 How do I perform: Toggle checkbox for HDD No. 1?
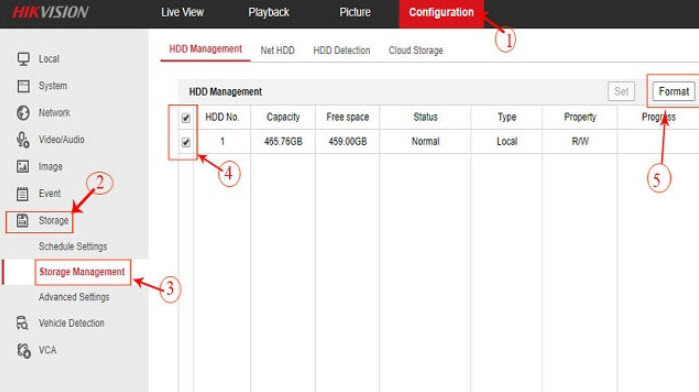coord(186,142)
